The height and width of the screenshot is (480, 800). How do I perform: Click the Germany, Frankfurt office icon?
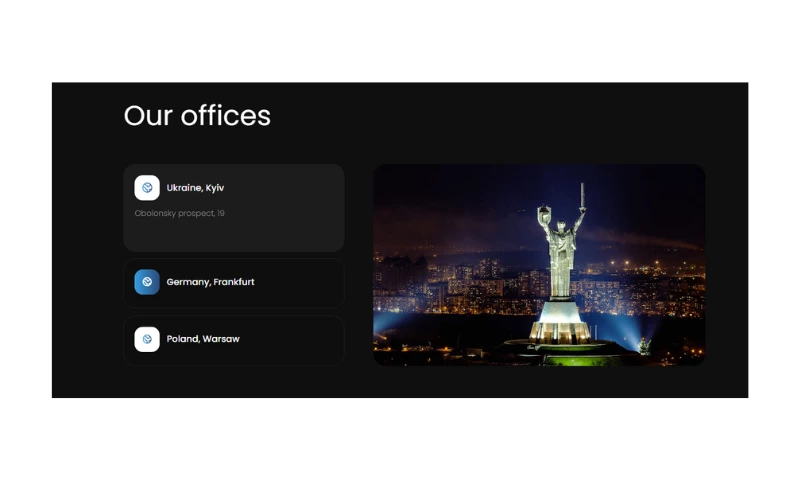(147, 282)
